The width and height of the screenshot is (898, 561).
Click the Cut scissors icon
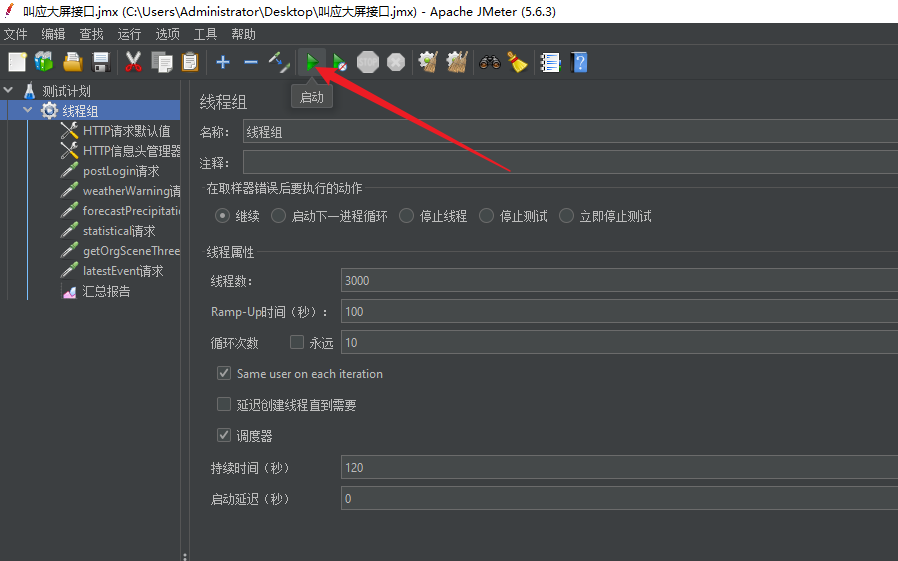(x=133, y=62)
